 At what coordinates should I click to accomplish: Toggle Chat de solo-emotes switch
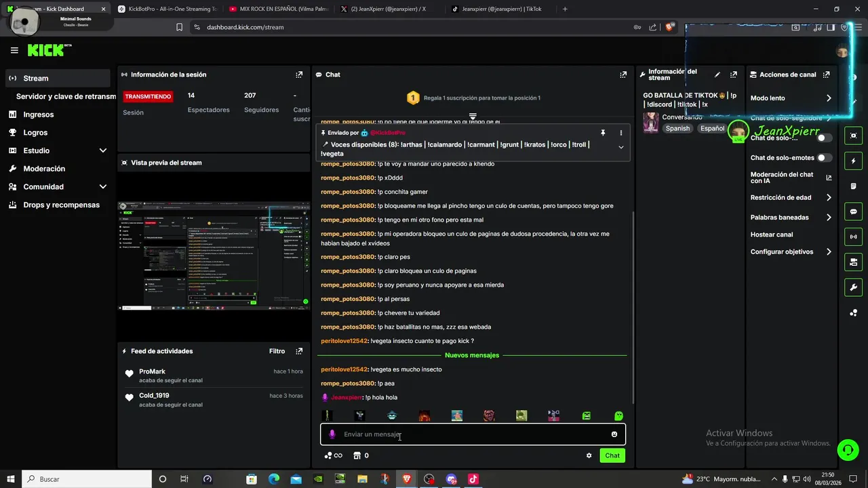[x=825, y=158]
